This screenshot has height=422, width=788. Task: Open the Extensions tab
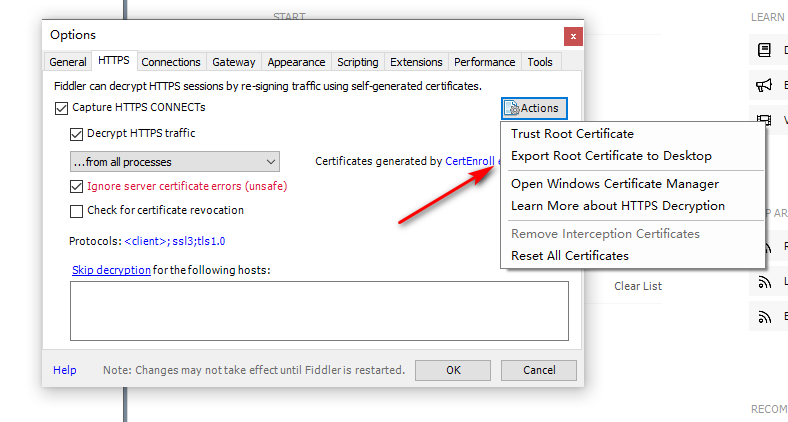tap(416, 62)
